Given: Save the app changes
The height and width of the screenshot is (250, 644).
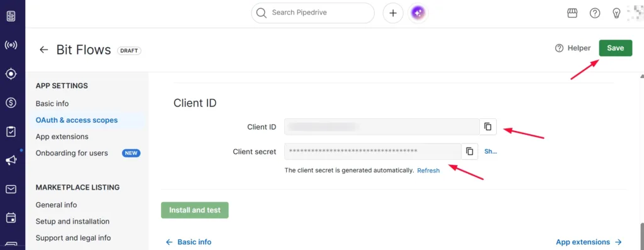Looking at the screenshot, I should pyautogui.click(x=615, y=48).
